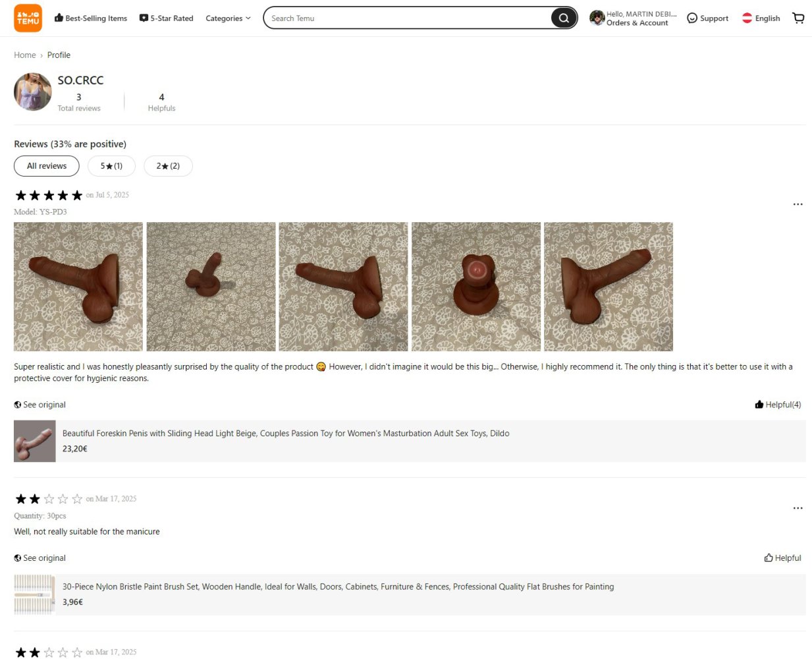Go to Home breadcrumb
Screen dimensions: 812x659
pyautogui.click(x=25, y=55)
